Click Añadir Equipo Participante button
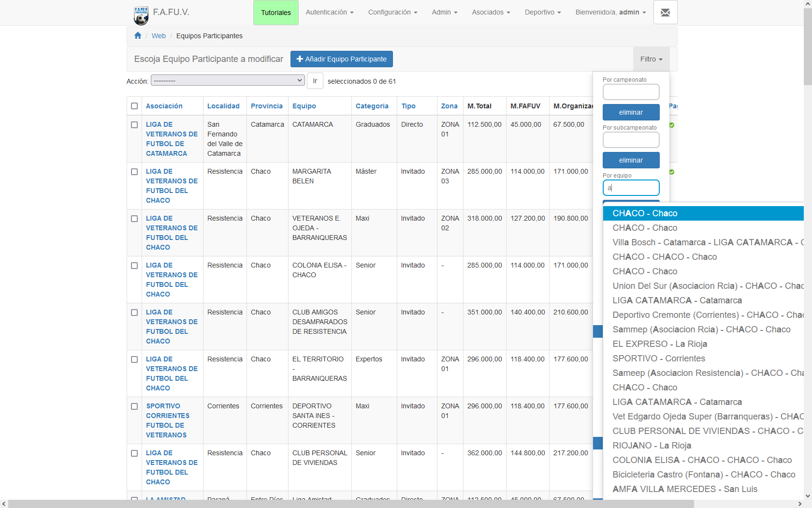812x508 pixels. (x=341, y=59)
